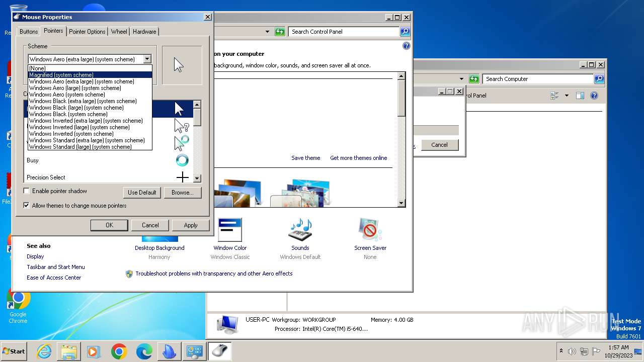Viewport: 644px width, 362px height.
Task: Select the Busy pointer row
Action: pyautogui.click(x=108, y=160)
